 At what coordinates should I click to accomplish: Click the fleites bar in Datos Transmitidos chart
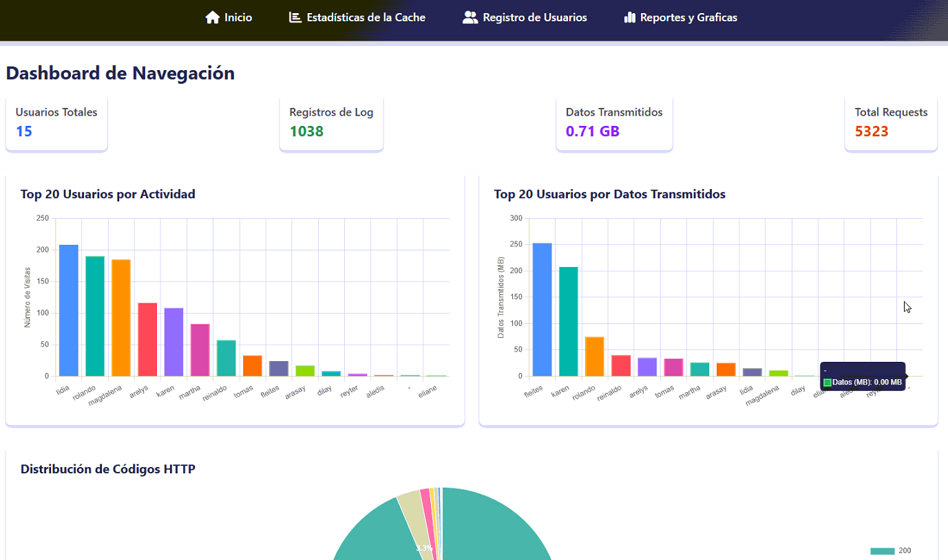(543, 310)
